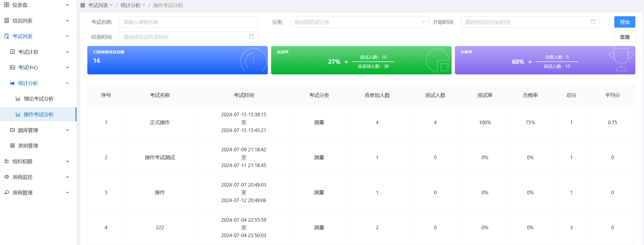Open the 统计分析 breadcrumb dropdown
Image resolution: width=644 pixels, height=245 pixels.
(133, 5)
